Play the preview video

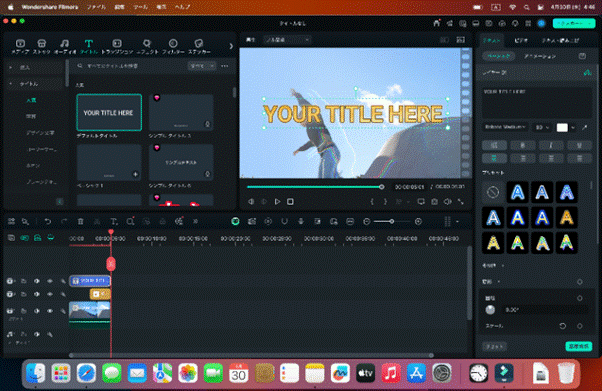277,202
